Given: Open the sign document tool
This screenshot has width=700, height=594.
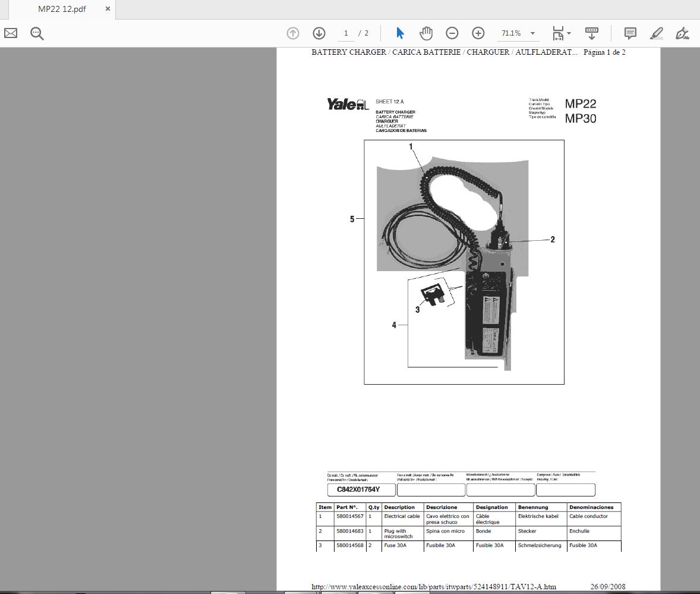Looking at the screenshot, I should [682, 33].
